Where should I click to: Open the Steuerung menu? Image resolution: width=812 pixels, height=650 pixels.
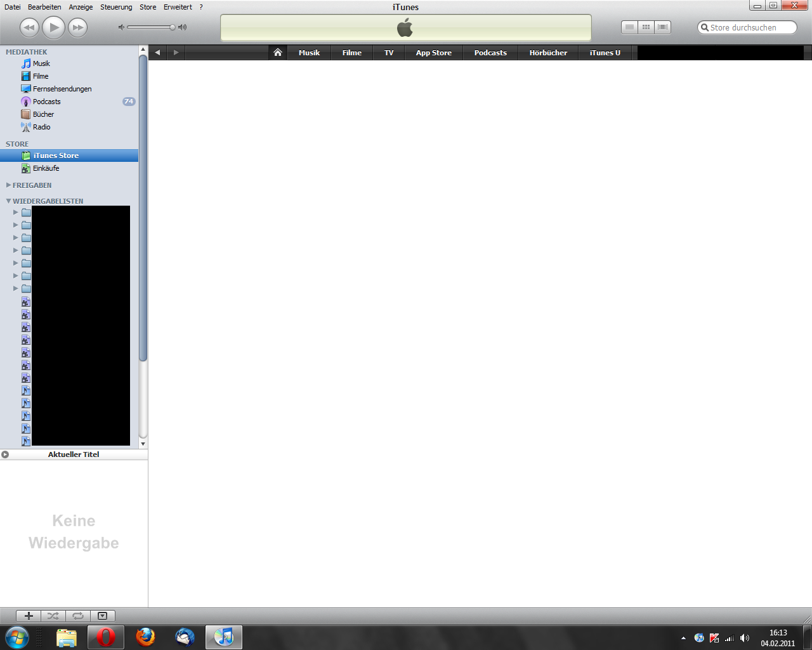(x=116, y=7)
